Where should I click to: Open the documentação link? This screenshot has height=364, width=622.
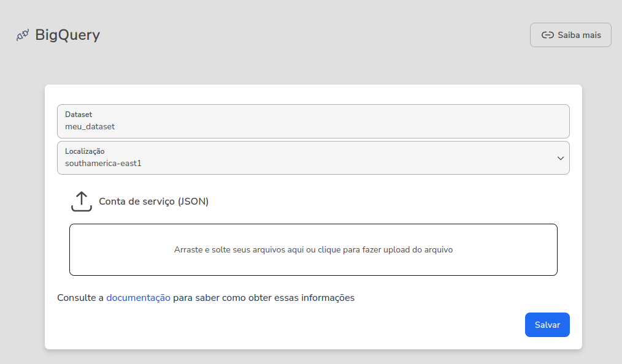[x=139, y=298]
